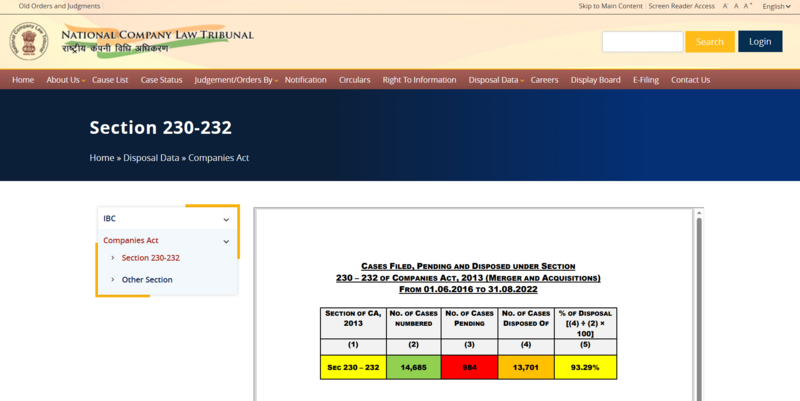Image resolution: width=800 pixels, height=401 pixels.
Task: Click the 93.29% disposal cell
Action: tap(585, 367)
